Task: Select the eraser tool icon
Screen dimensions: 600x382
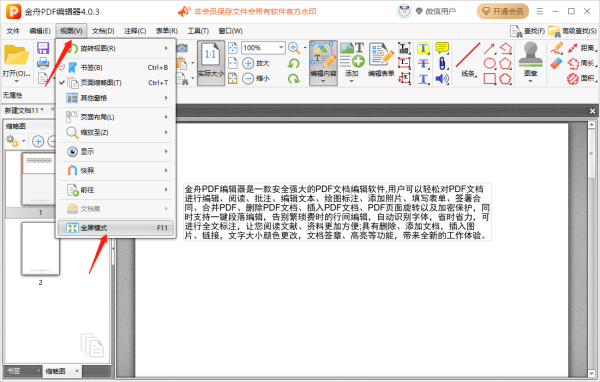Action: [x=557, y=63]
